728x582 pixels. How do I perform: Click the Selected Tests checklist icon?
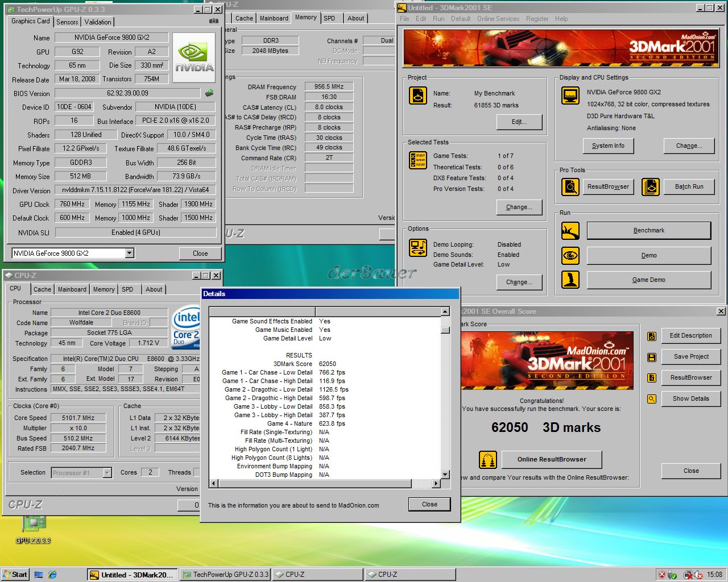[x=418, y=160]
